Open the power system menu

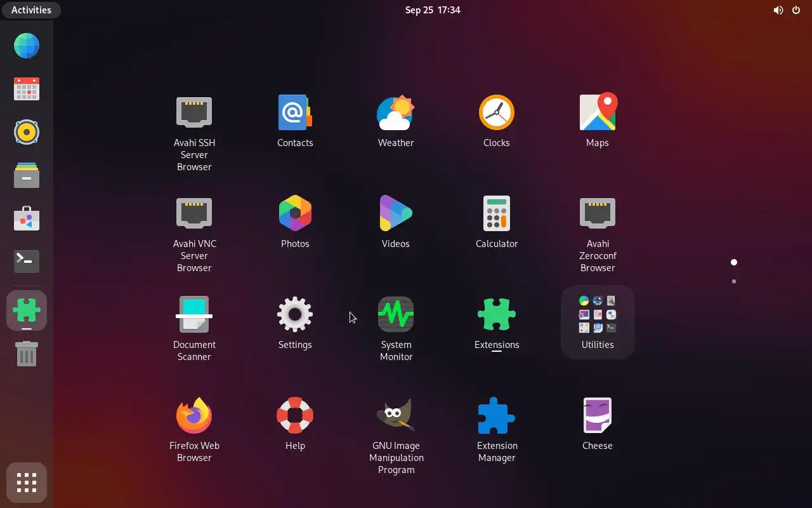click(796, 10)
